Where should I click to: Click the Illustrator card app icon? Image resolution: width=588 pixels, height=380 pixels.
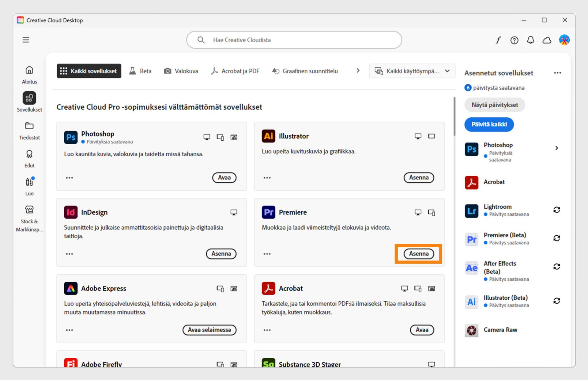[268, 136]
